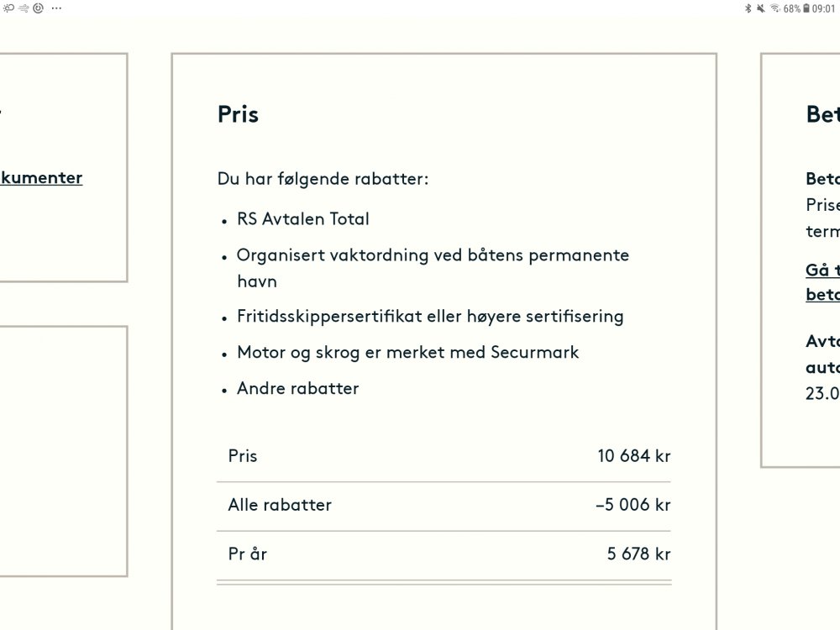The width and height of the screenshot is (840, 630).
Task: Select the 'Organisert vaktordning' discount item
Action: (433, 268)
